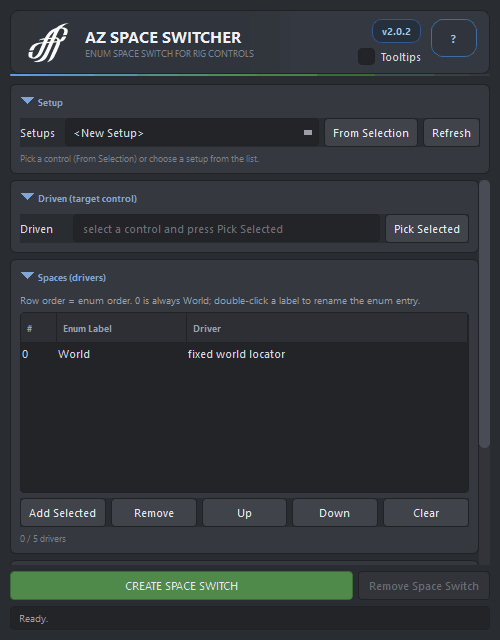Enable the Tooltips checkbox
Screen dimensions: 500x640
click(366, 56)
